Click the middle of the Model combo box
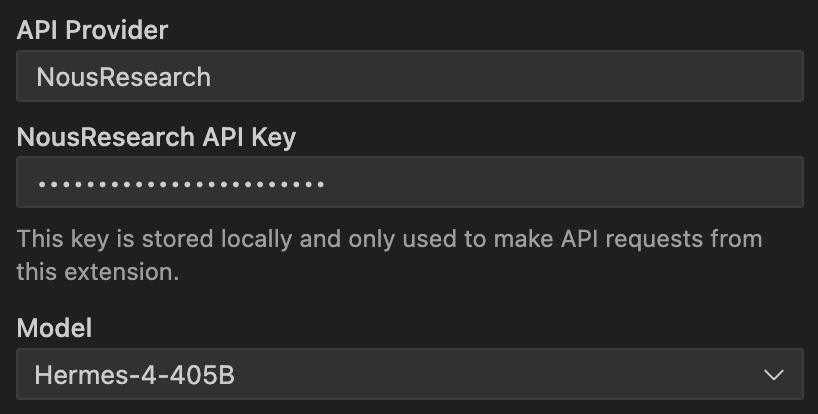The height and width of the screenshot is (414, 818). click(x=409, y=375)
